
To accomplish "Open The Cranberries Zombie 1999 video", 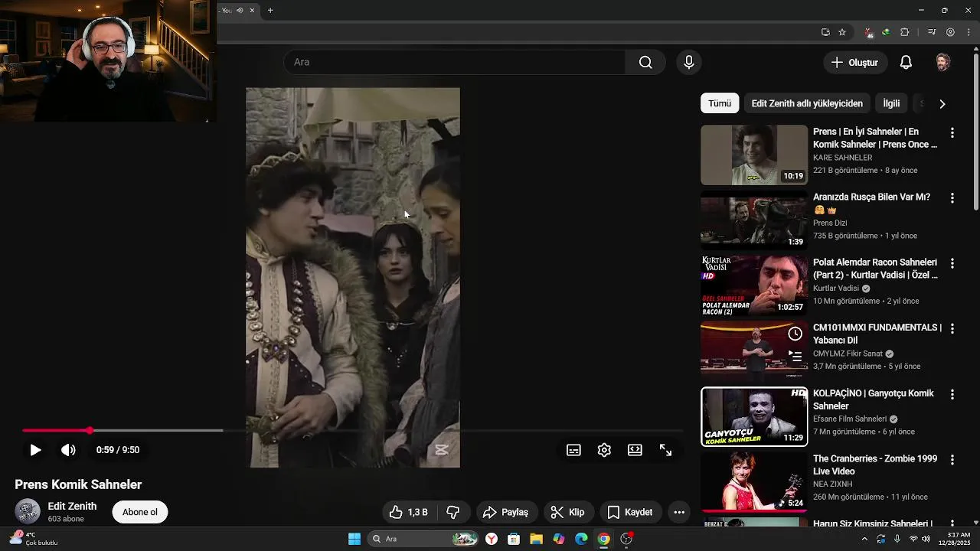I will coord(875,465).
